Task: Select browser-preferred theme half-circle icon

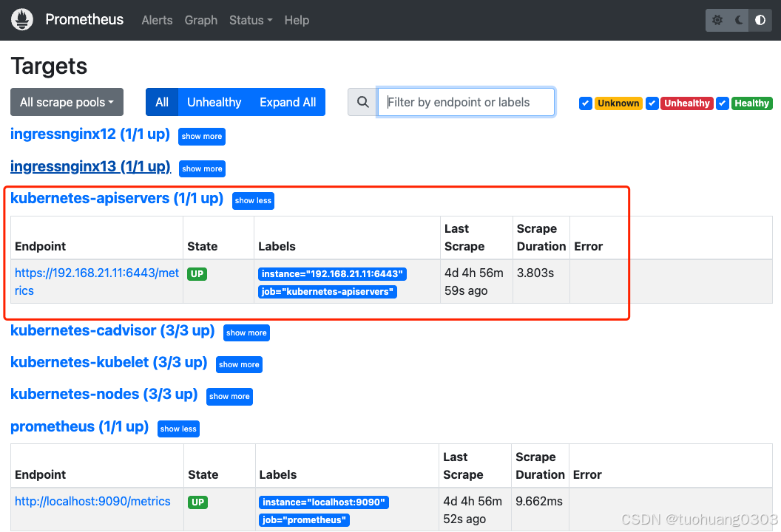Action: pyautogui.click(x=760, y=20)
